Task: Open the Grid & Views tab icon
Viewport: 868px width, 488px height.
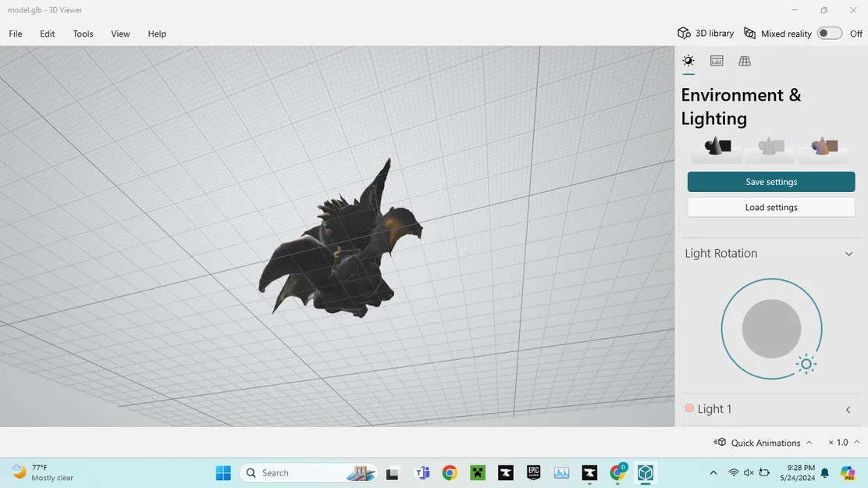Action: click(745, 61)
